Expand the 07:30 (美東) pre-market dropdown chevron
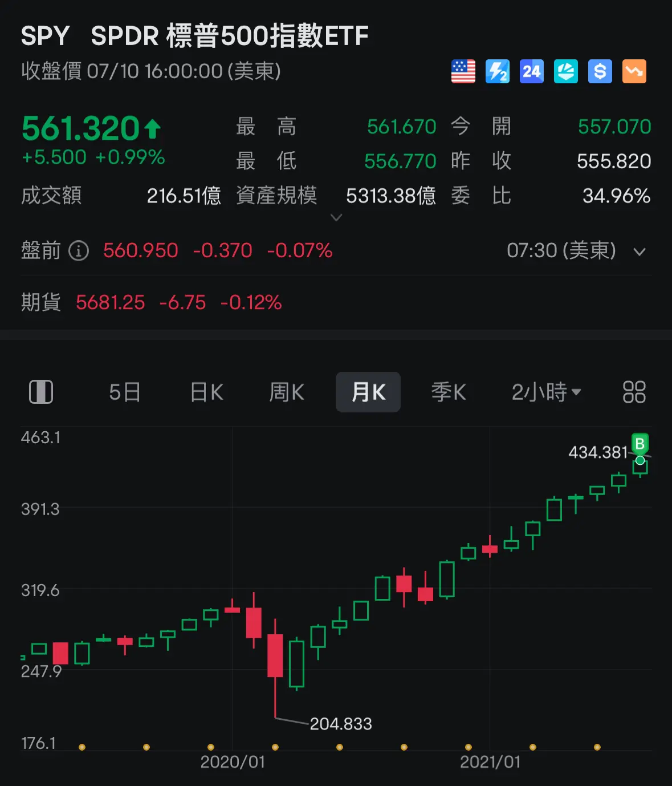Screen dimensions: 672x786 point(640,252)
